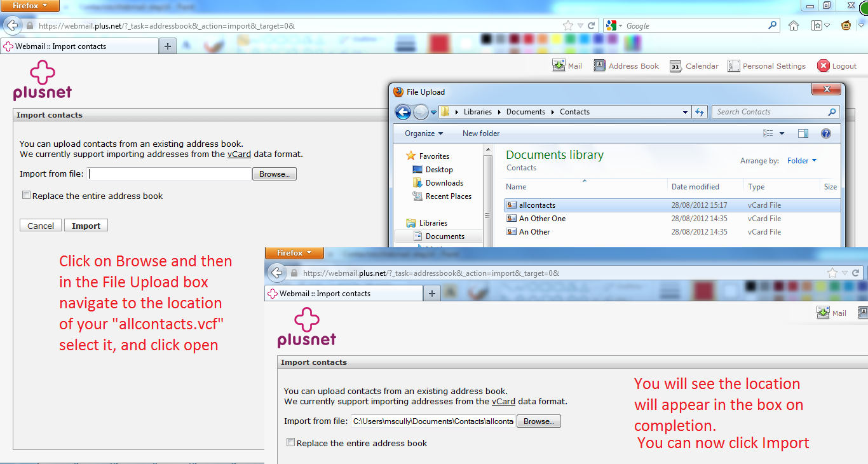
Task: Bookmark page with star in lower window
Action: (x=832, y=273)
